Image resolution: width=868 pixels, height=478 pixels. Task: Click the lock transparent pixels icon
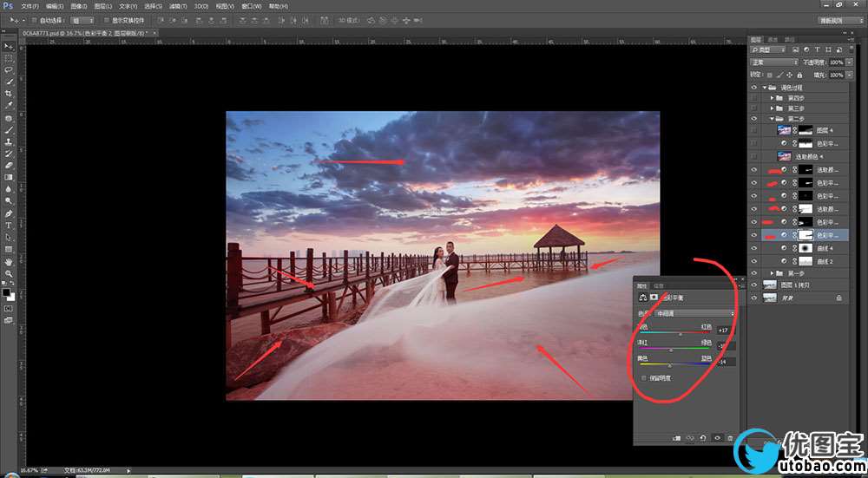pos(769,75)
